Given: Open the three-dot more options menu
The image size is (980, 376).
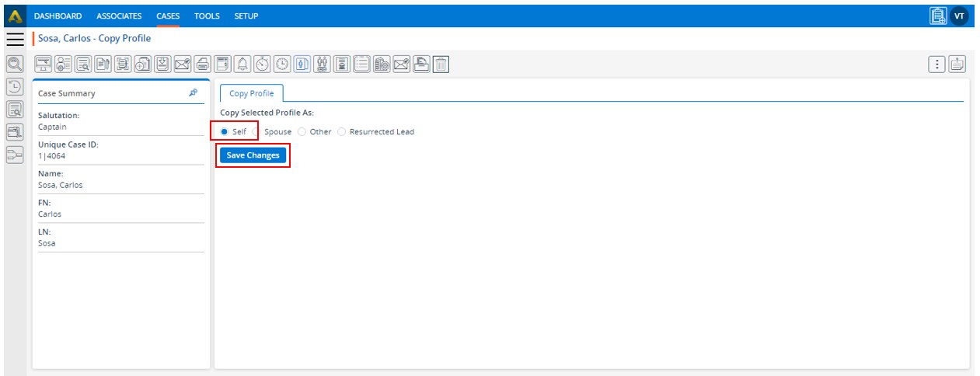Looking at the screenshot, I should [x=937, y=65].
